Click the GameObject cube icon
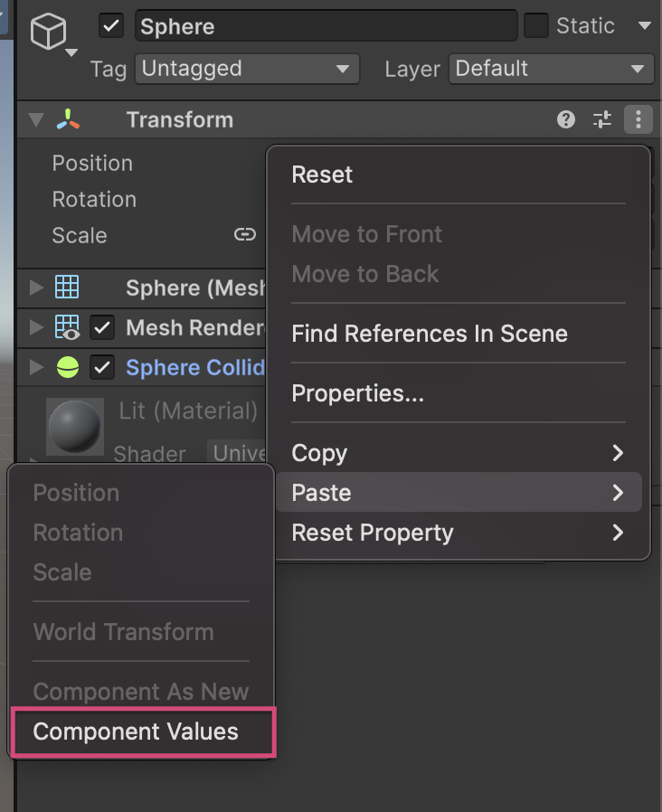This screenshot has height=812, width=662. pyautogui.click(x=49, y=33)
